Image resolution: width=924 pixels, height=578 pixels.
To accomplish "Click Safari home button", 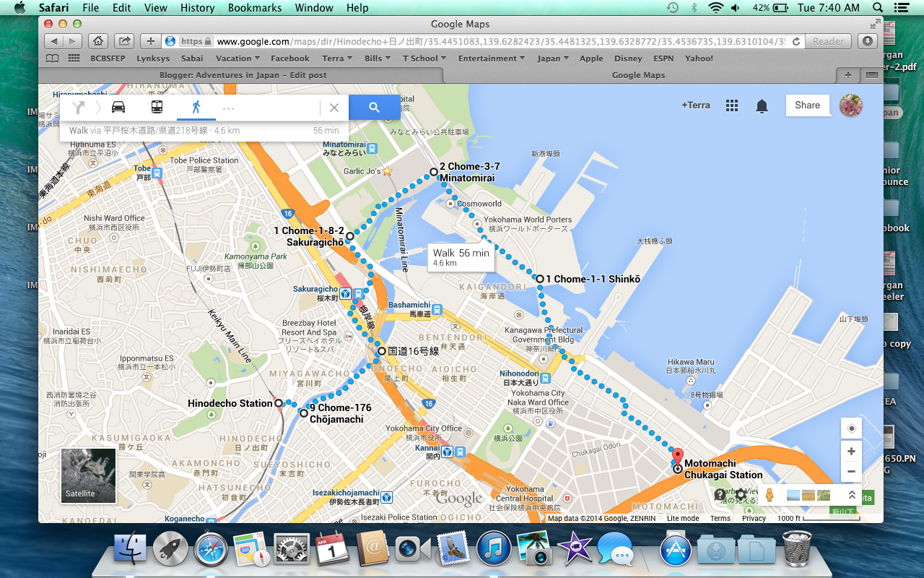I will click(98, 41).
